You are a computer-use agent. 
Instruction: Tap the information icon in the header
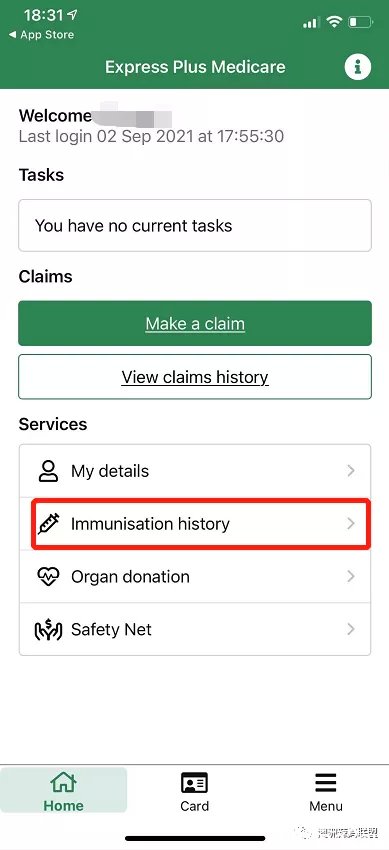(x=358, y=67)
